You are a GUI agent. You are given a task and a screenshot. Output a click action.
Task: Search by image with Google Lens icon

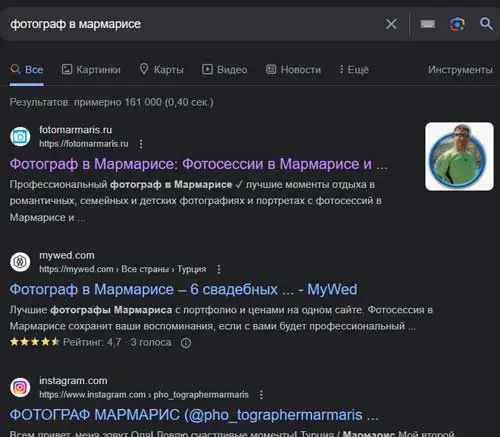(457, 24)
